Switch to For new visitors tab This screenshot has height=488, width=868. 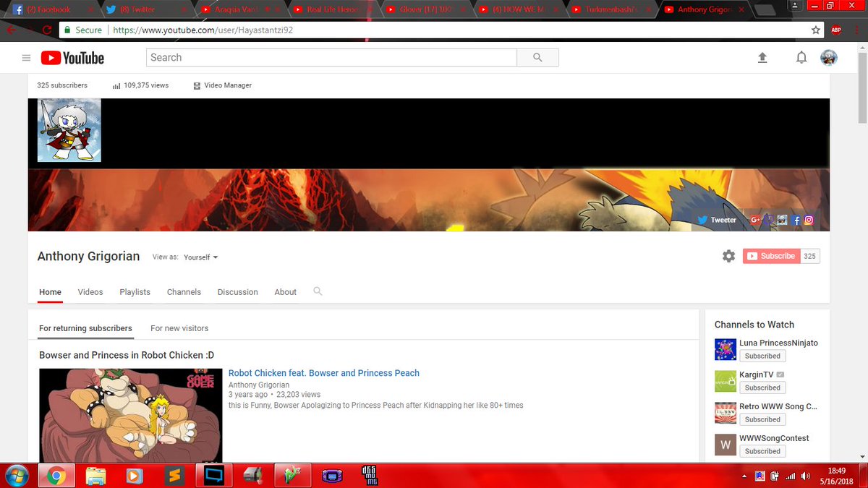tap(179, 328)
